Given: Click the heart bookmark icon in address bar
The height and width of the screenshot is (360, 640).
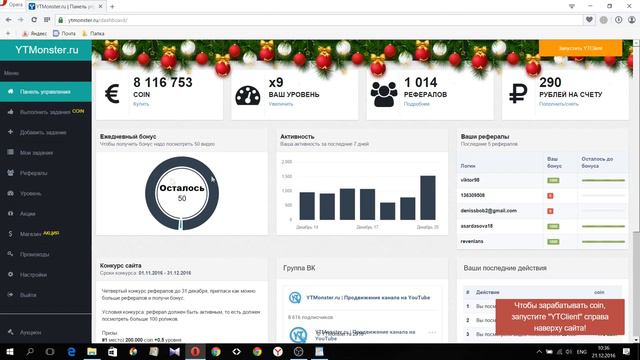Looking at the screenshot, I should 589,20.
